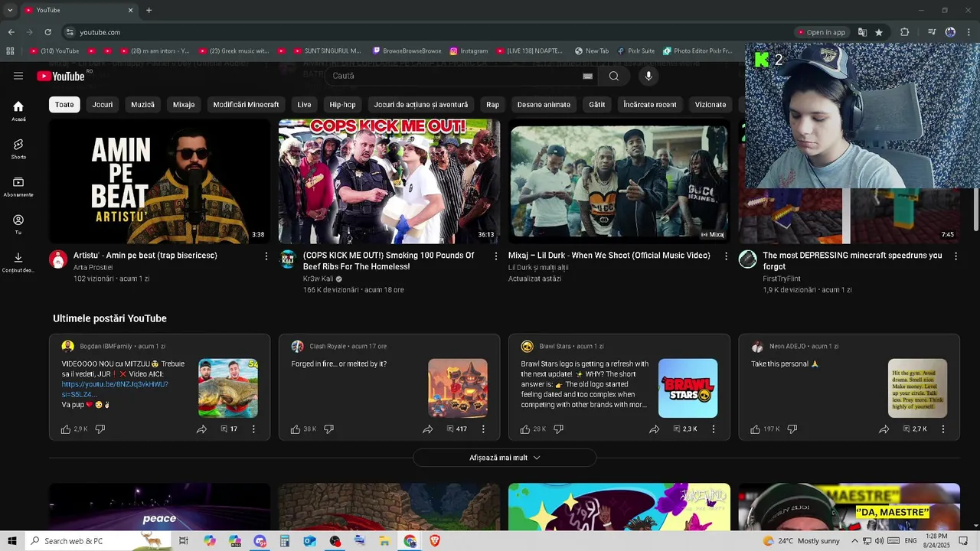Select the Jocuri filter chip

(x=103, y=105)
